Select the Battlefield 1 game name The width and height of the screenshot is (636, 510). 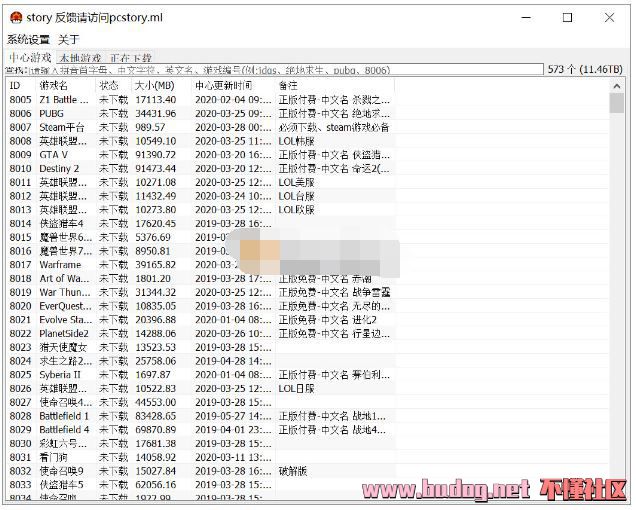click(64, 416)
